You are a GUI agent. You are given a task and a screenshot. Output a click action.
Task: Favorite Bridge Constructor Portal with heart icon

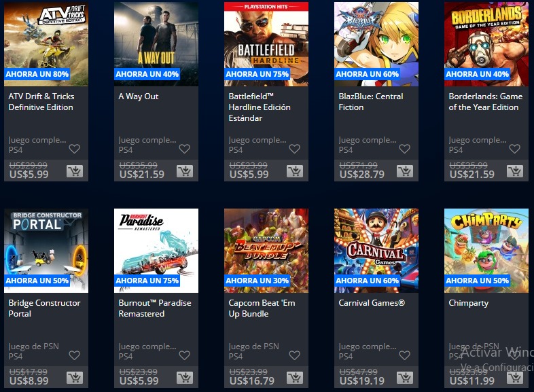point(75,355)
